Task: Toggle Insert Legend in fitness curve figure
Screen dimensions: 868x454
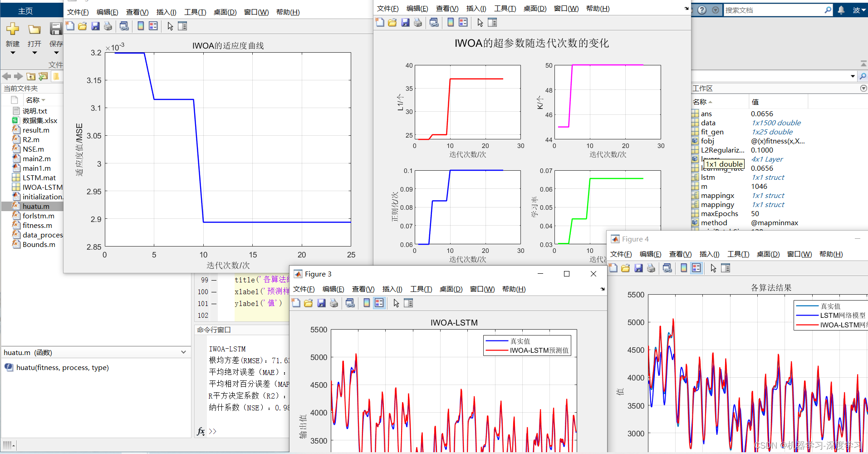Action: 153,26
